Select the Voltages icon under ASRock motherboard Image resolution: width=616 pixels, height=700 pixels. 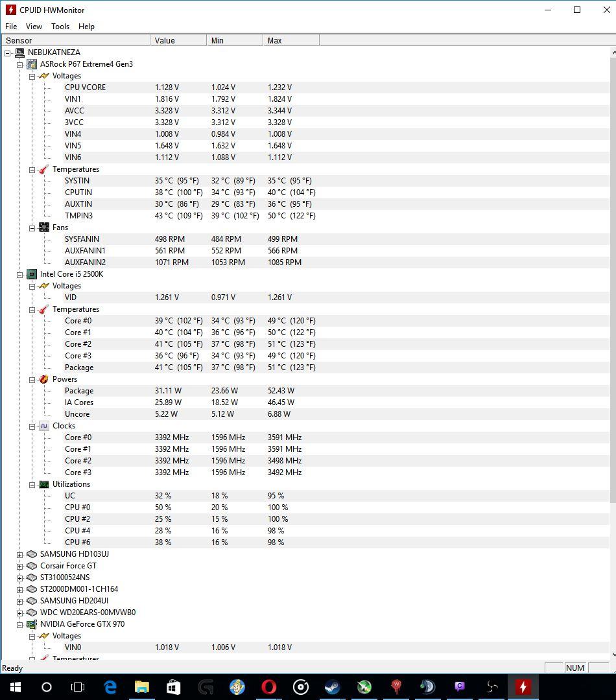(x=44, y=76)
